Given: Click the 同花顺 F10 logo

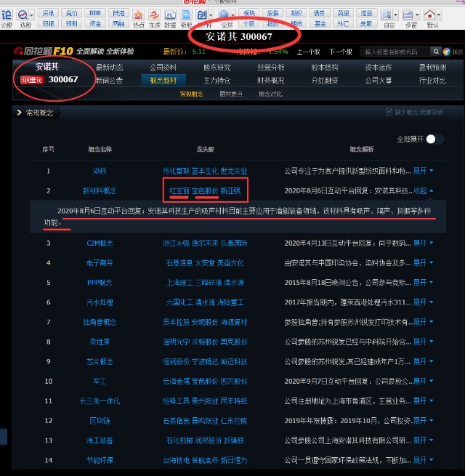Looking at the screenshot, I should pyautogui.click(x=44, y=52).
